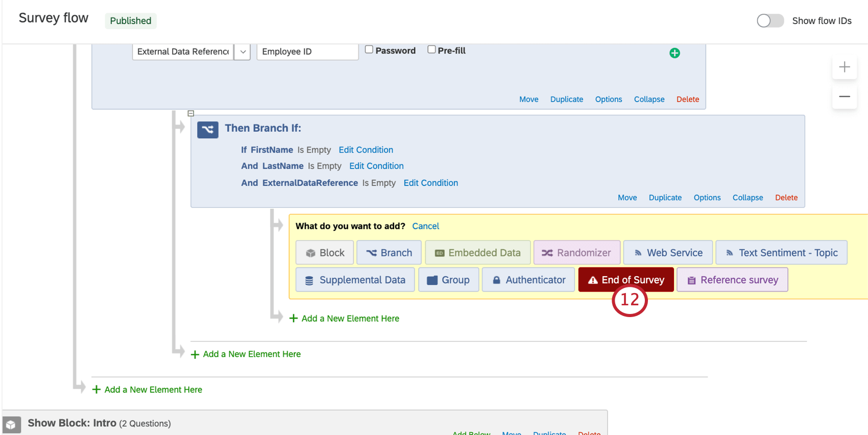868x435 pixels.
Task: Click the Employee ID input field
Action: pos(307,52)
